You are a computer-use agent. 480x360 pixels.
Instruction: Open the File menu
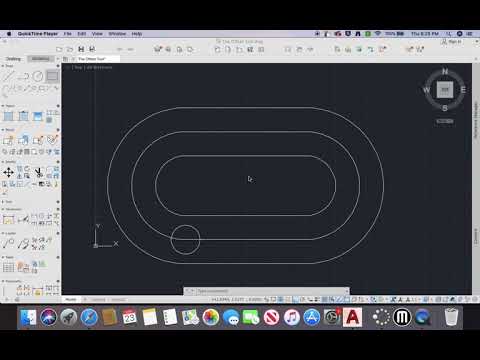[68, 34]
